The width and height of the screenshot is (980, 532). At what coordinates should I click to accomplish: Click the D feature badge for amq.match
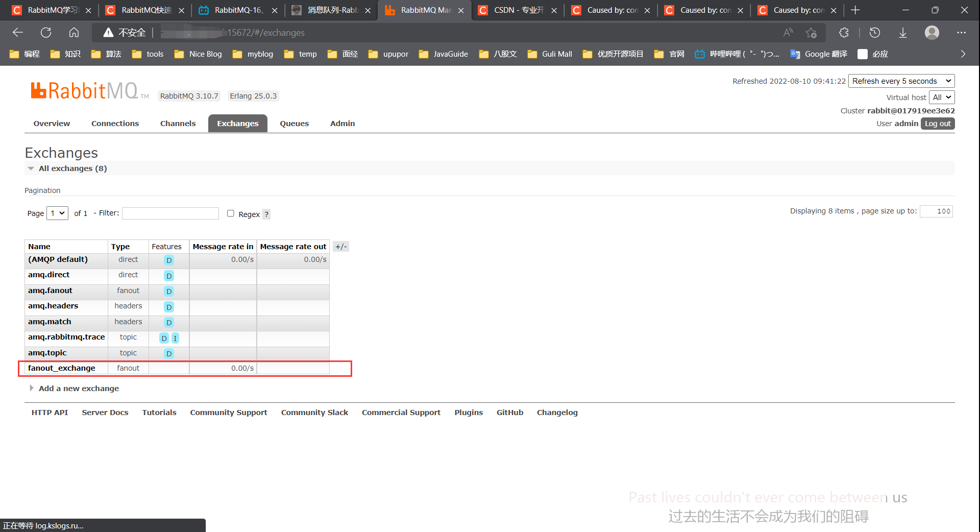[169, 323]
